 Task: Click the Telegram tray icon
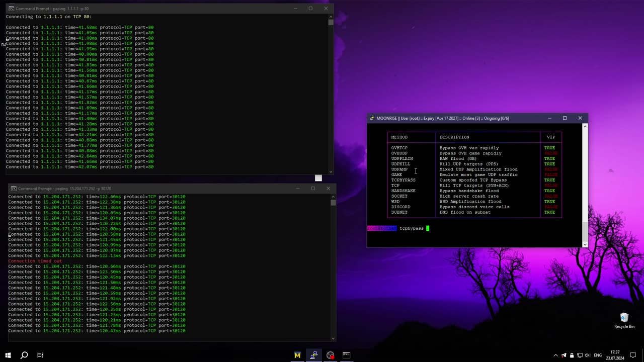563,355
